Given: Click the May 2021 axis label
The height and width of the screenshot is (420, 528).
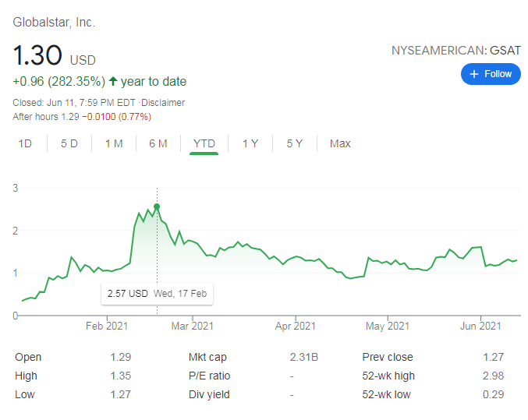Looking at the screenshot, I should pyautogui.click(x=388, y=326).
